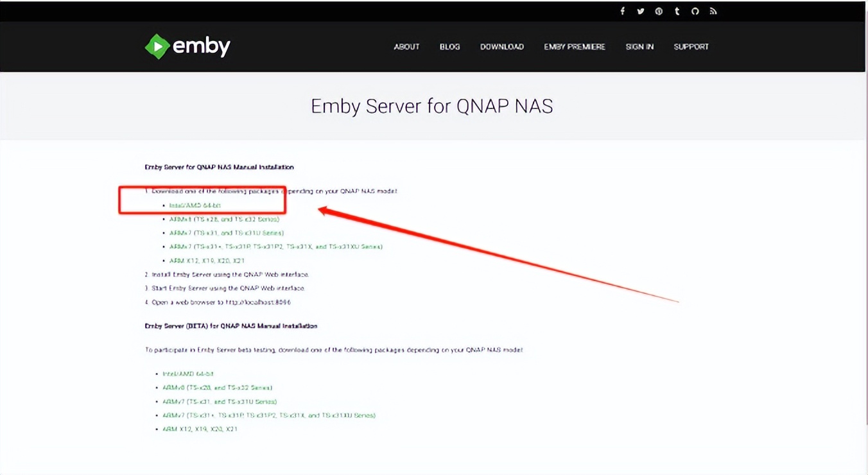Open the Tumblr icon
This screenshot has width=868, height=475.
pyautogui.click(x=677, y=12)
